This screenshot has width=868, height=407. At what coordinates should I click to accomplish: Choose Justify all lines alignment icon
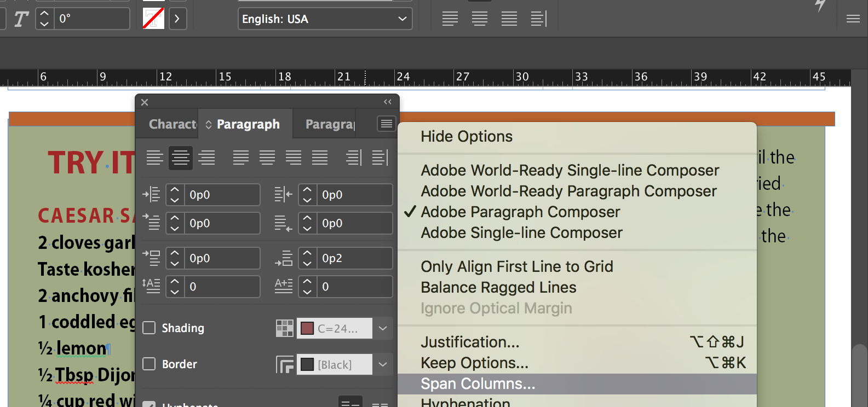pyautogui.click(x=320, y=158)
